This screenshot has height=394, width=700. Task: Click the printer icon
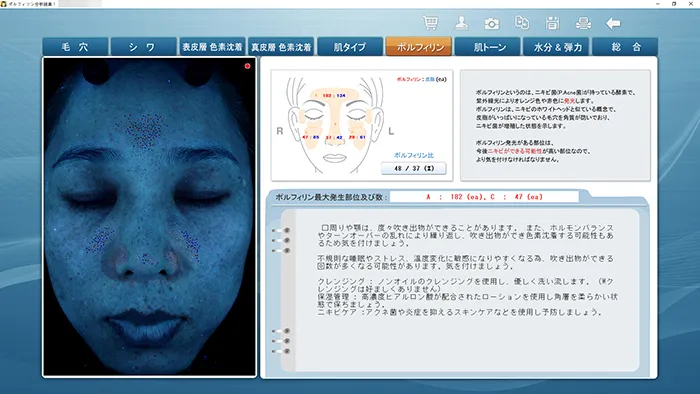click(x=583, y=23)
